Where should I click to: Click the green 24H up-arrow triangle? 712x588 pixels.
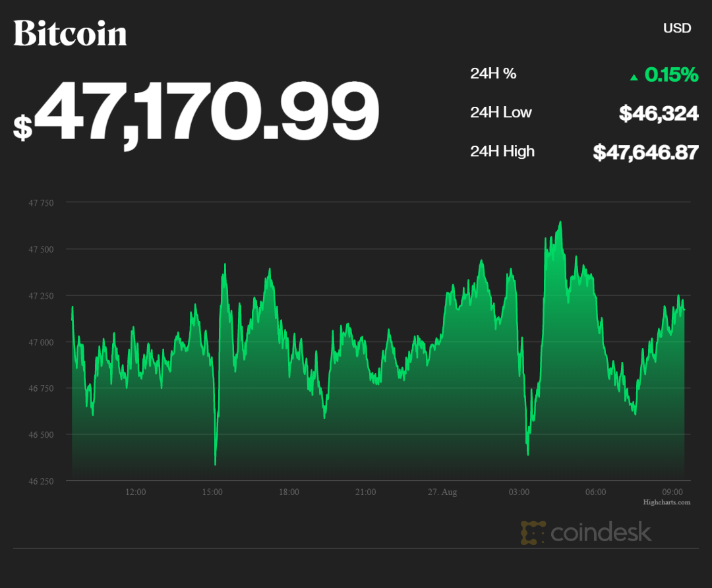tap(634, 77)
